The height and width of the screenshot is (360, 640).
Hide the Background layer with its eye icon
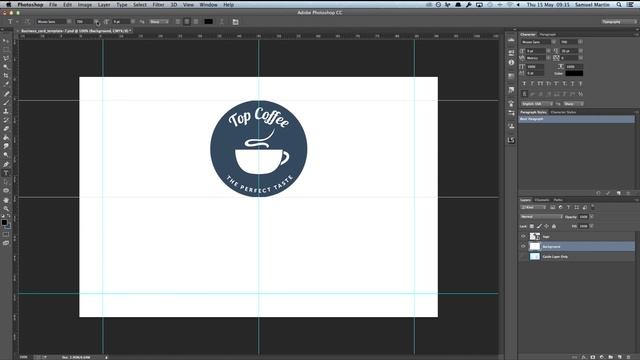[x=523, y=246]
